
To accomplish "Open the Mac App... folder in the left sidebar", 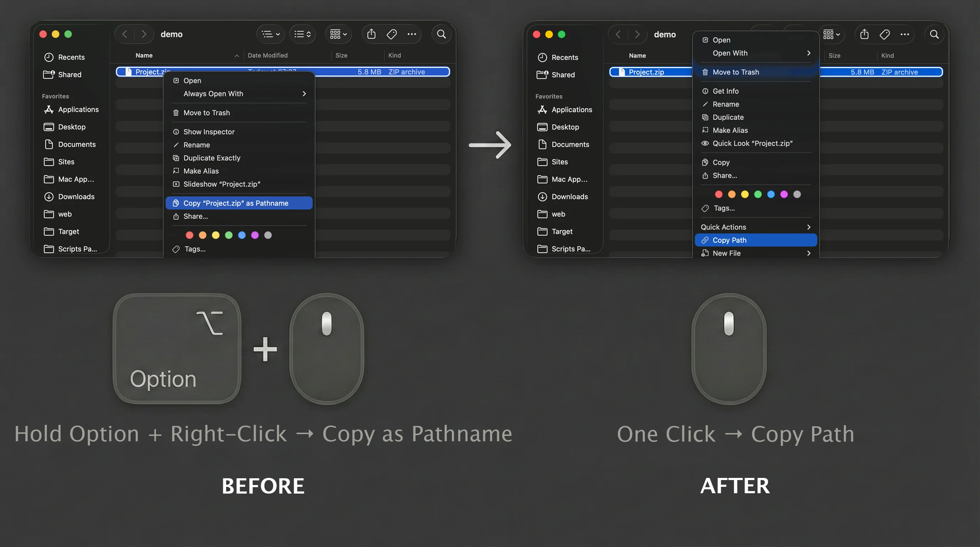I will pyautogui.click(x=69, y=179).
